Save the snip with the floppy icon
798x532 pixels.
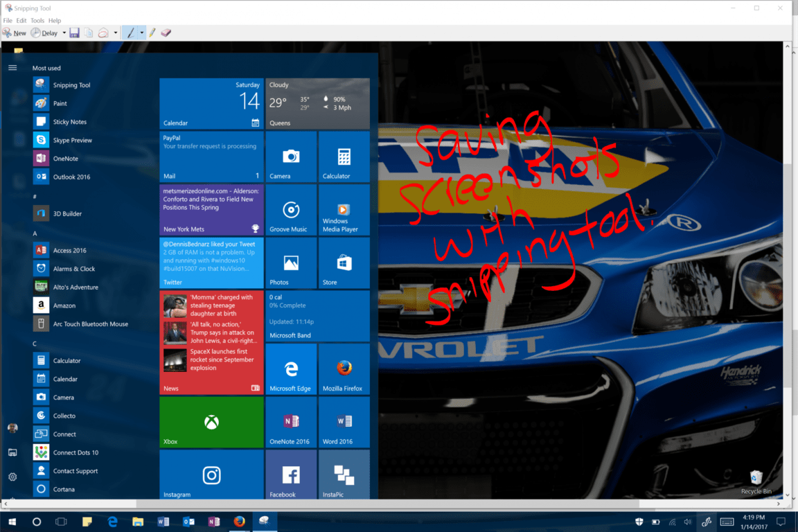pyautogui.click(x=74, y=33)
